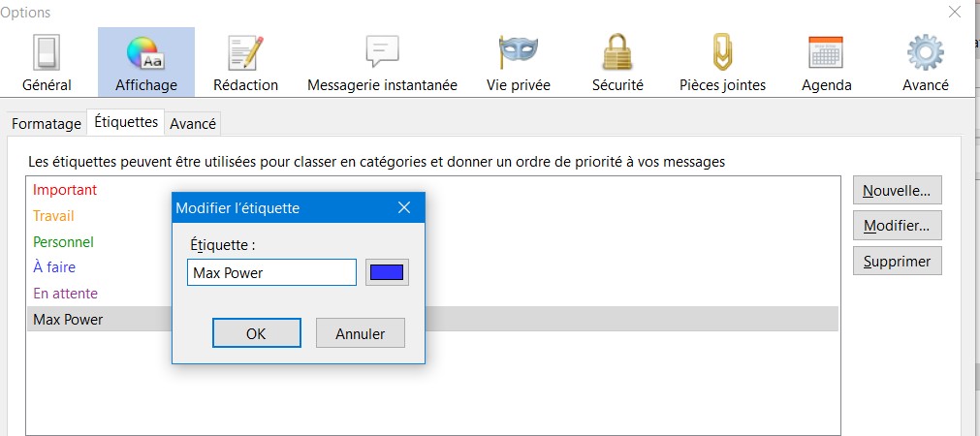Open the blue tag color picker
Image resolution: width=980 pixels, height=436 pixels.
[387, 272]
